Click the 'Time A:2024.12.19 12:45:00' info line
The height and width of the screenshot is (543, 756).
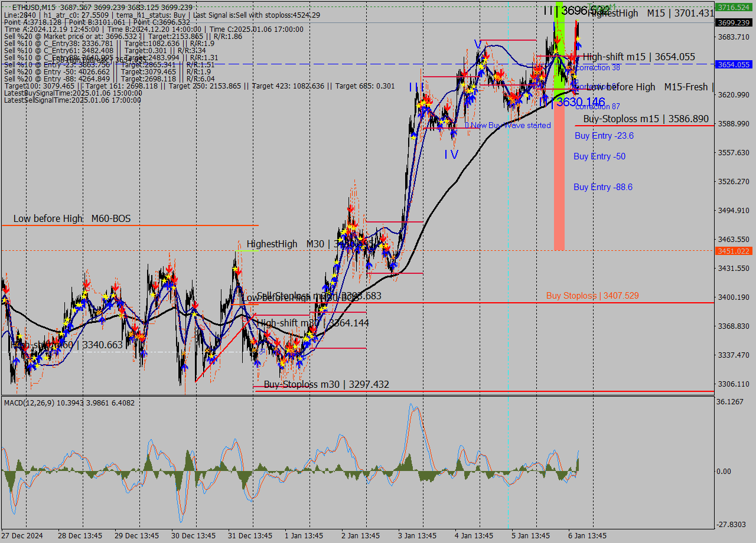pyautogui.click(x=154, y=29)
